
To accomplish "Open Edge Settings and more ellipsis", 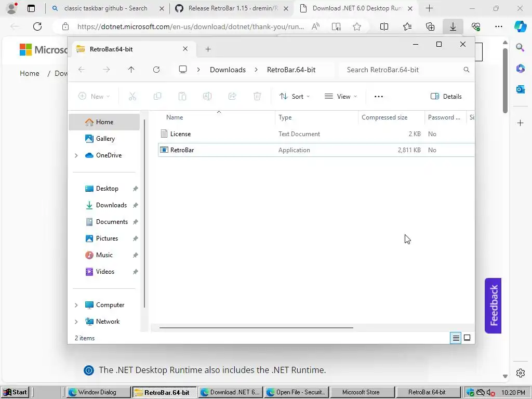I will [498, 26].
